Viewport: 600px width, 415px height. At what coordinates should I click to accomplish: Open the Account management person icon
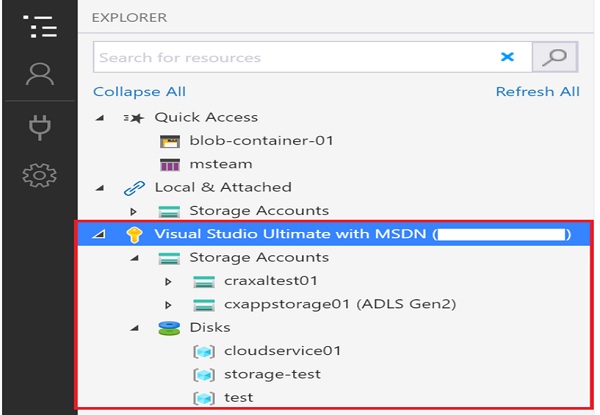point(38,75)
